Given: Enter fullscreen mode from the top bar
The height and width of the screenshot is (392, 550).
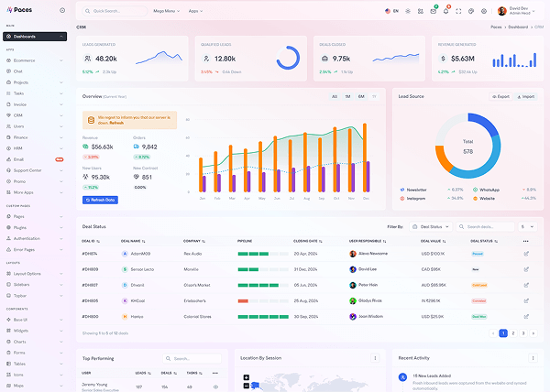Looking at the screenshot, I should point(458,11).
